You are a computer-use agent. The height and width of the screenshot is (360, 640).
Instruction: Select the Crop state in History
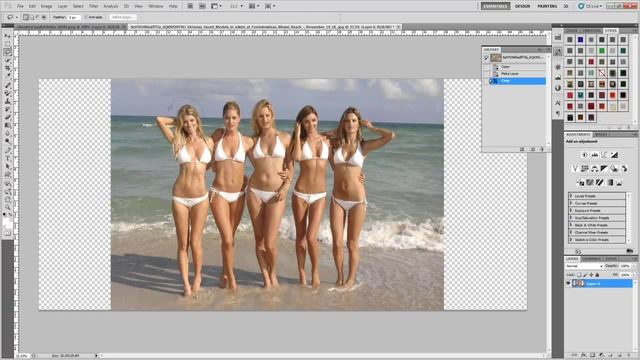pyautogui.click(x=517, y=81)
